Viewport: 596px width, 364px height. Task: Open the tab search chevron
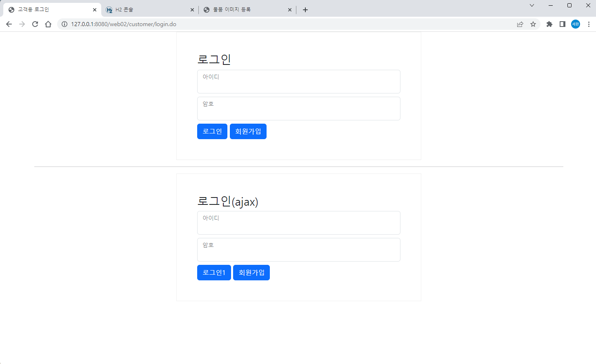pyautogui.click(x=532, y=5)
